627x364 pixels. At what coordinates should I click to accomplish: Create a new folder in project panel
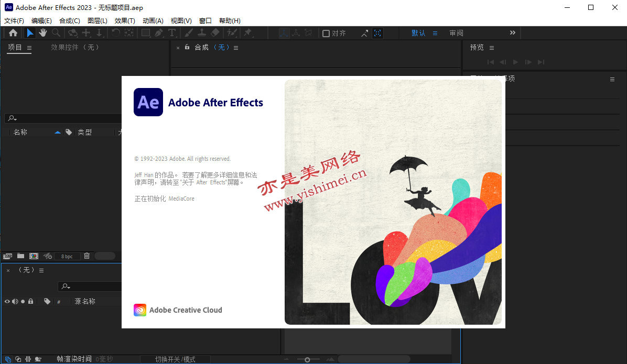click(x=21, y=256)
